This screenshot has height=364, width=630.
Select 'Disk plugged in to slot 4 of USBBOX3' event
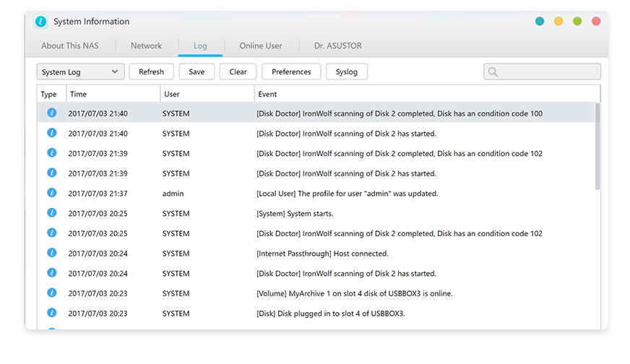point(331,313)
